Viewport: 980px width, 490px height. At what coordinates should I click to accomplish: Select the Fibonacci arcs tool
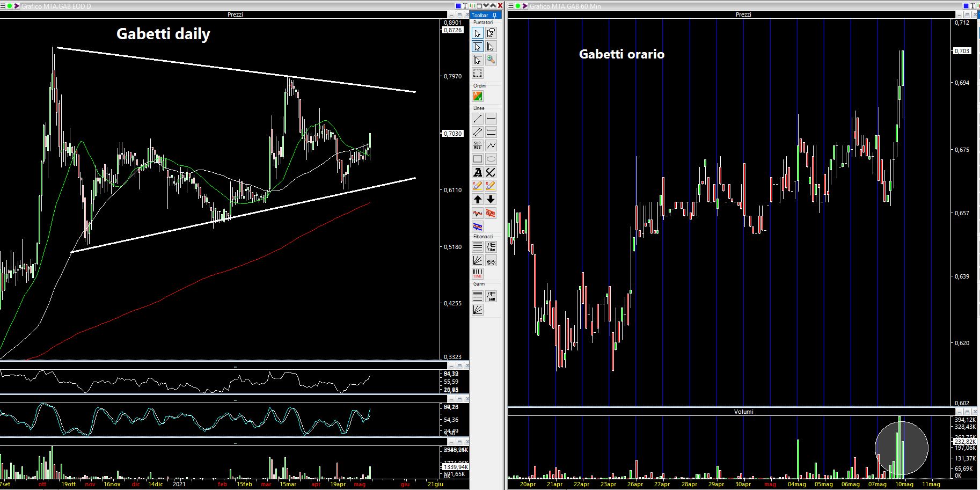click(x=491, y=260)
